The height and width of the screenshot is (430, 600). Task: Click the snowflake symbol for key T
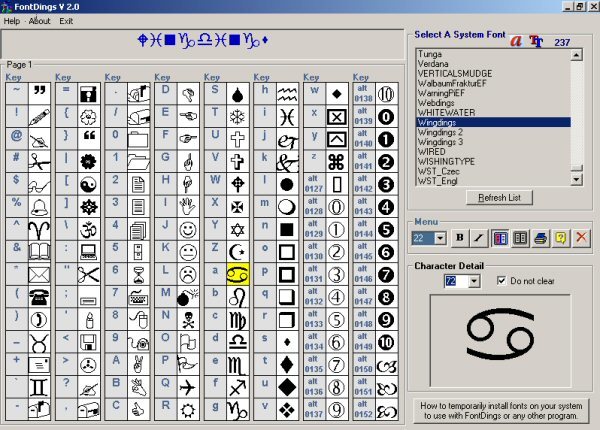point(238,116)
